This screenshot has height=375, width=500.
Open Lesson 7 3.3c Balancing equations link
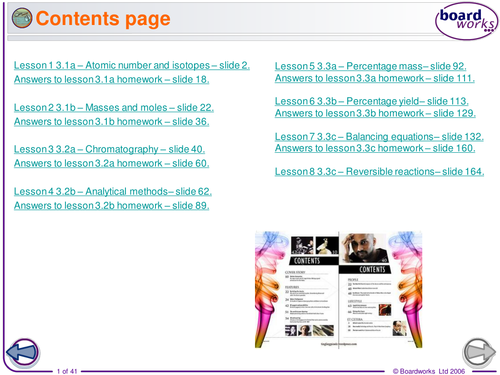point(379,136)
